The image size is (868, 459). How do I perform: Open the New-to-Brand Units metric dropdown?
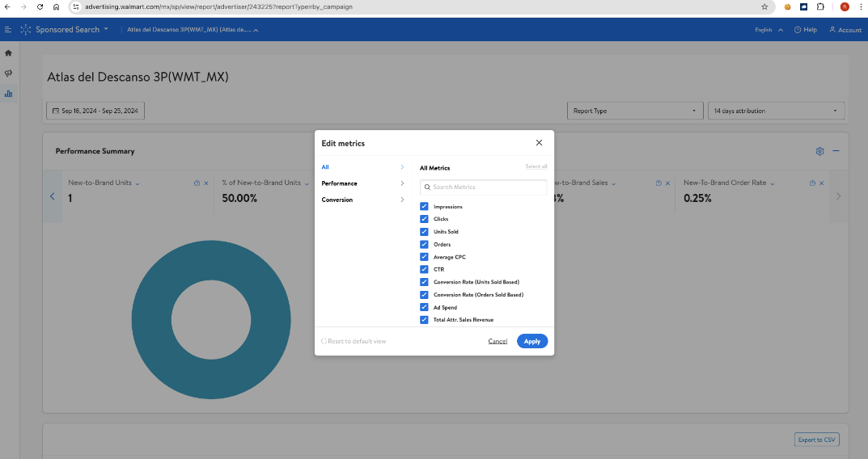[138, 183]
